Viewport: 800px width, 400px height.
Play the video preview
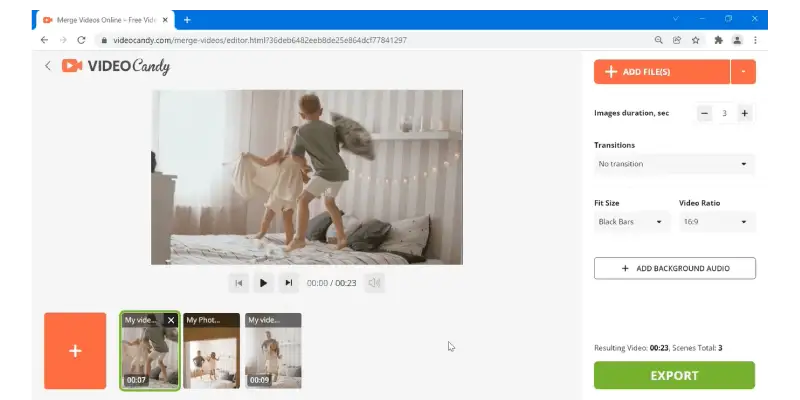(x=263, y=283)
